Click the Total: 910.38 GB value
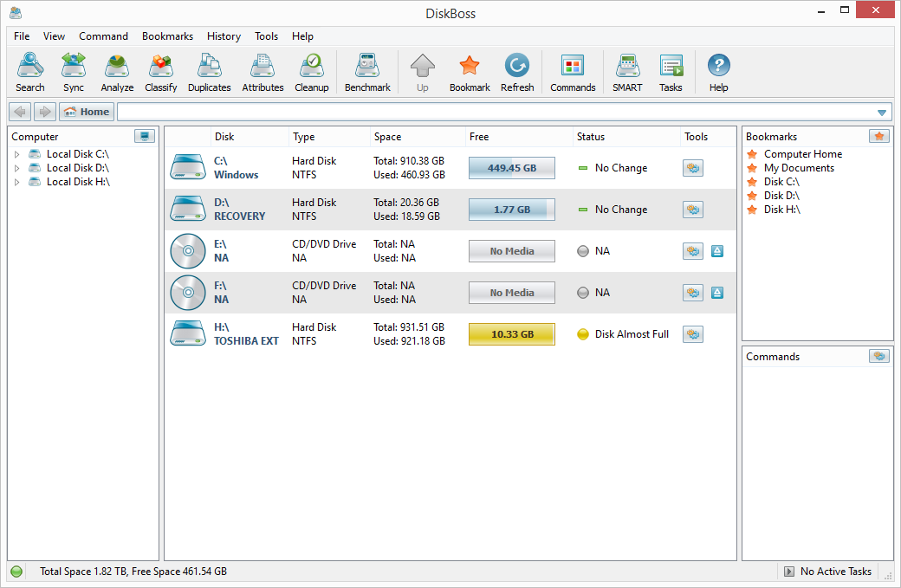901x588 pixels. pyautogui.click(x=409, y=161)
